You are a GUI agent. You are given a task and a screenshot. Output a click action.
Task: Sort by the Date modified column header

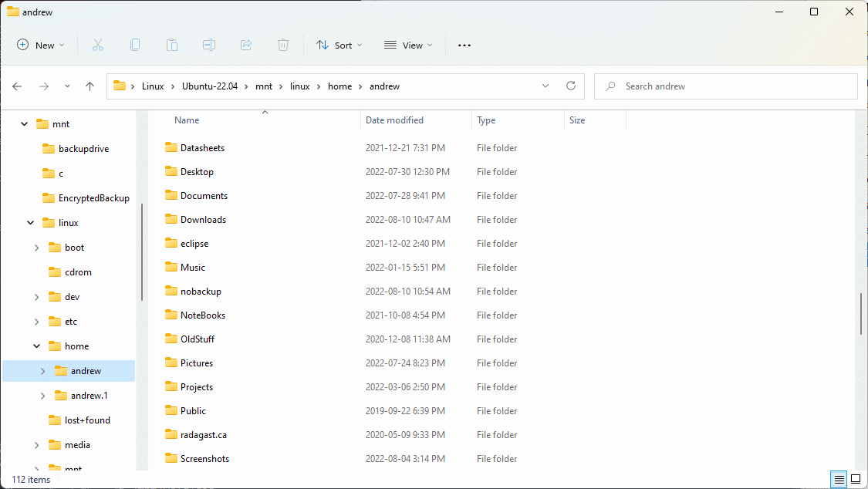coord(394,120)
